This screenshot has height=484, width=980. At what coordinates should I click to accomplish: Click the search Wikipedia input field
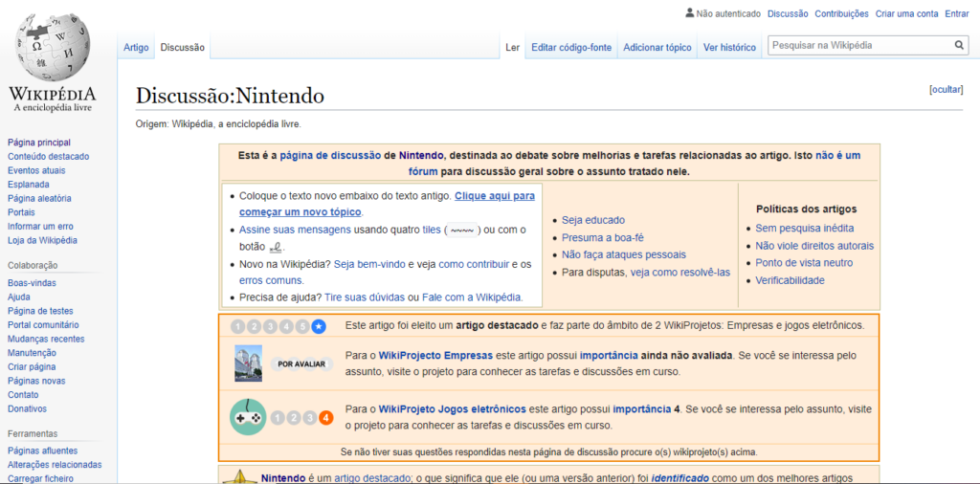click(858, 45)
